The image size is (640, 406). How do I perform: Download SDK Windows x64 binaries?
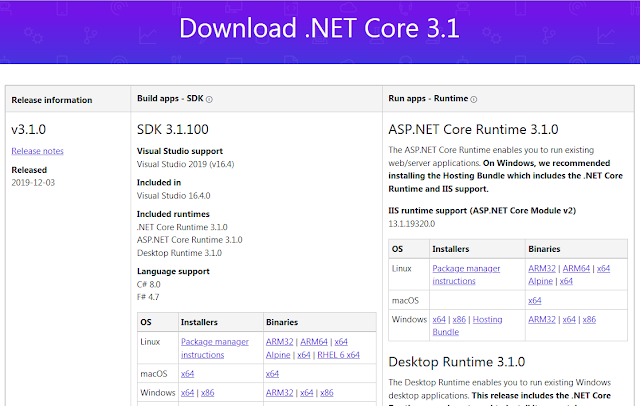point(307,393)
